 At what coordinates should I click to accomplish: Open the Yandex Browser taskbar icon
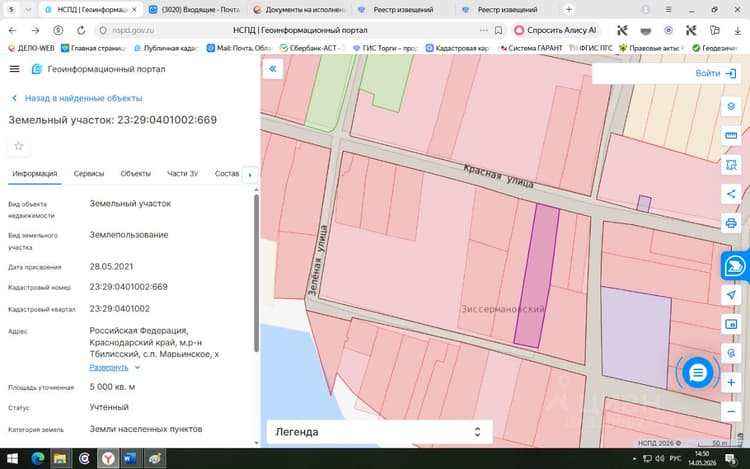pyautogui.click(x=108, y=459)
